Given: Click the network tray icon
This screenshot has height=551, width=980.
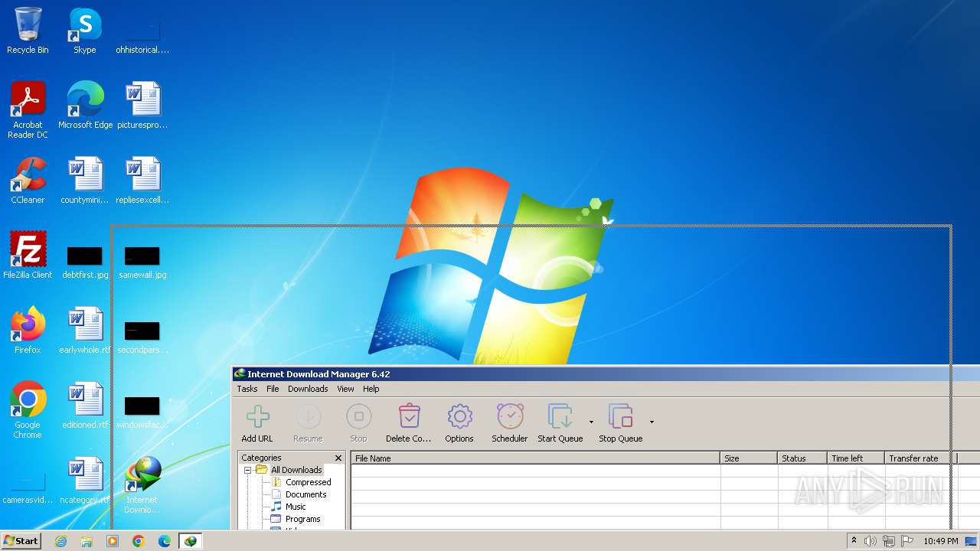Looking at the screenshot, I should coord(889,541).
